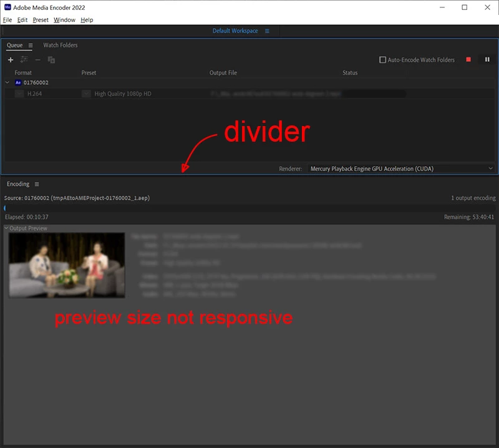Stop the queue with red square button
This screenshot has height=448, width=499.
click(x=468, y=59)
